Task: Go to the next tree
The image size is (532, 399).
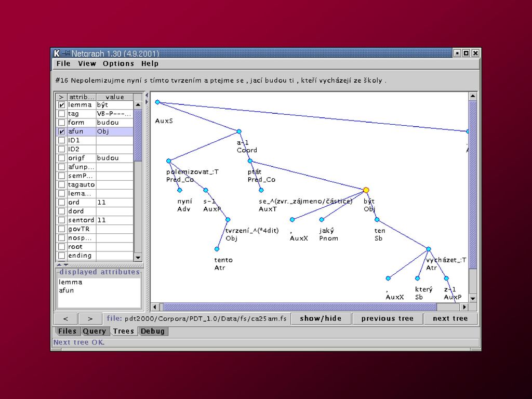Action: pyautogui.click(x=450, y=318)
